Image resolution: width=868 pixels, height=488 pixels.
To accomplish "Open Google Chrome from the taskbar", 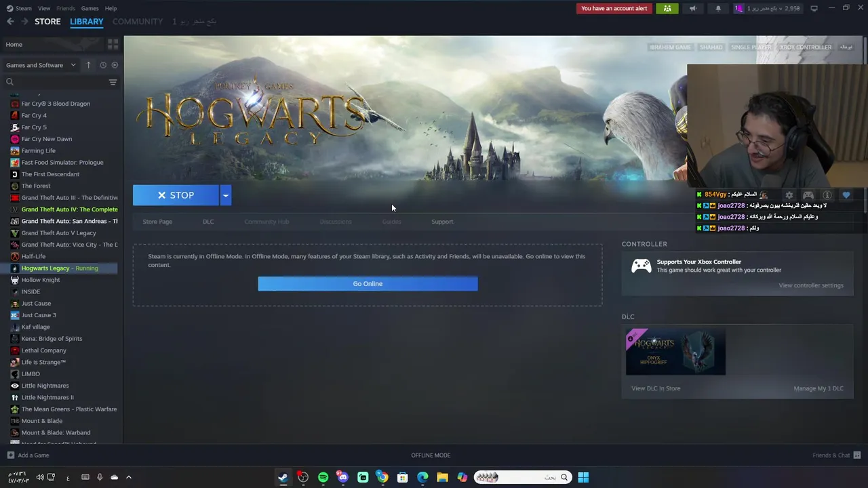I will (x=382, y=477).
